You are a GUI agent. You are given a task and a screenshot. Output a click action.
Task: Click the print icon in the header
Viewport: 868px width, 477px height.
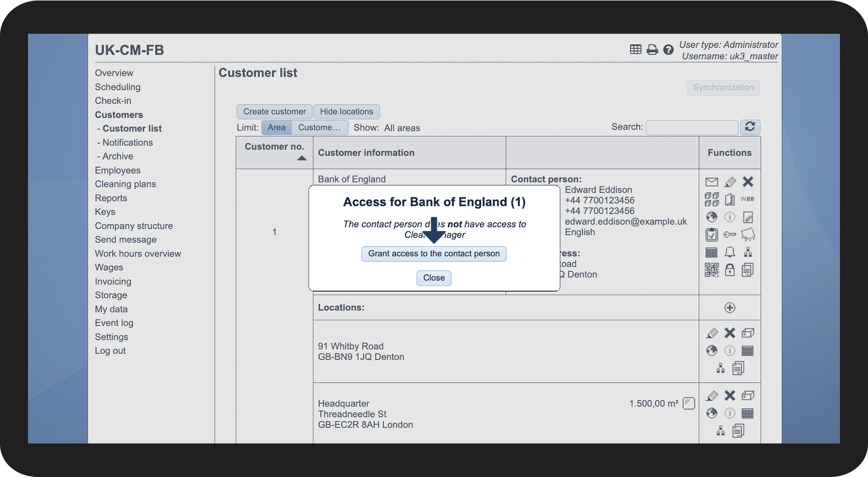(652, 50)
